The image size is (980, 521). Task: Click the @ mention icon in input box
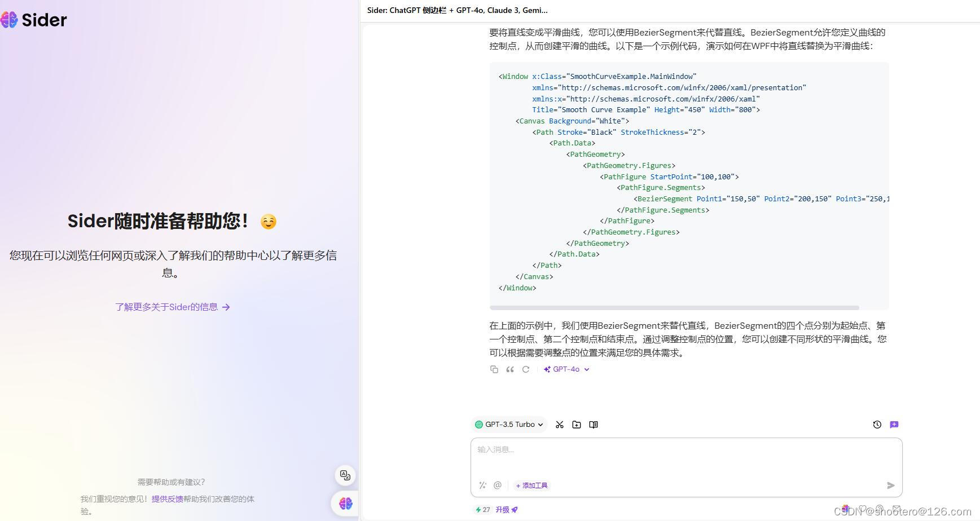click(x=498, y=485)
